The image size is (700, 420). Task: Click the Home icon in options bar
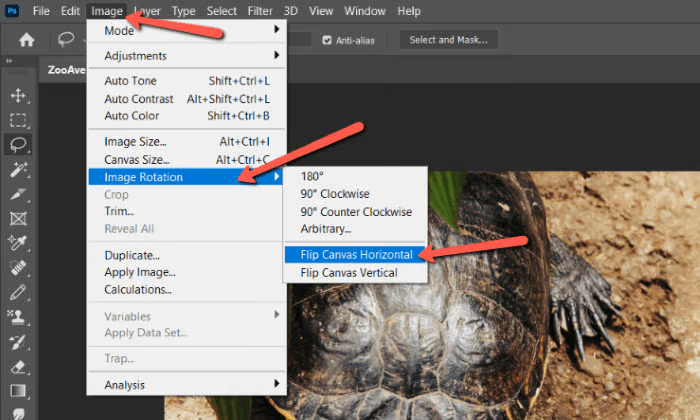[26, 40]
